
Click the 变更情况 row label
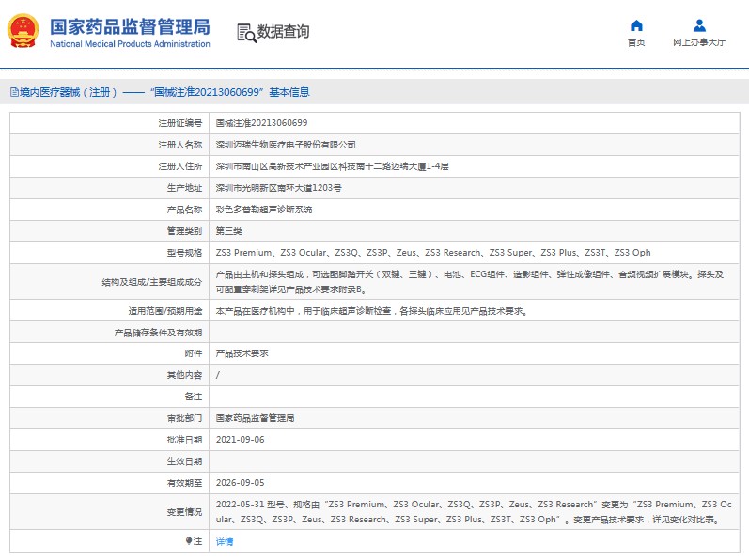tap(184, 512)
